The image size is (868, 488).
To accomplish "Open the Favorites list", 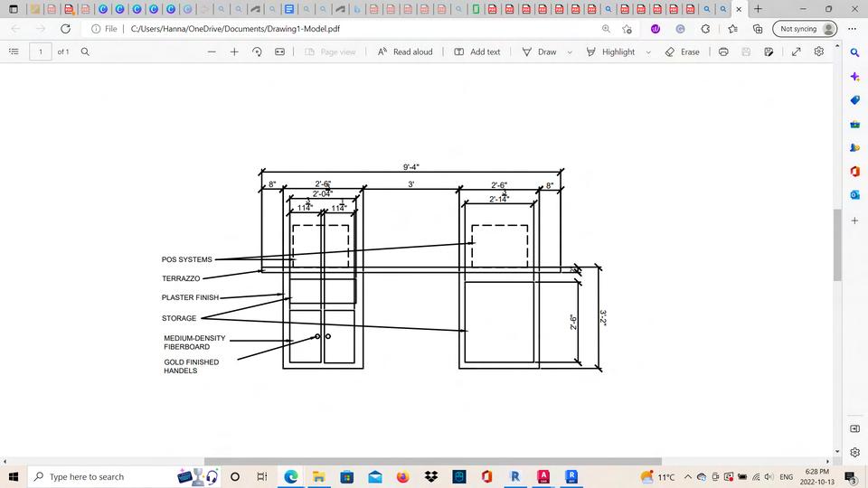I will [x=733, y=29].
